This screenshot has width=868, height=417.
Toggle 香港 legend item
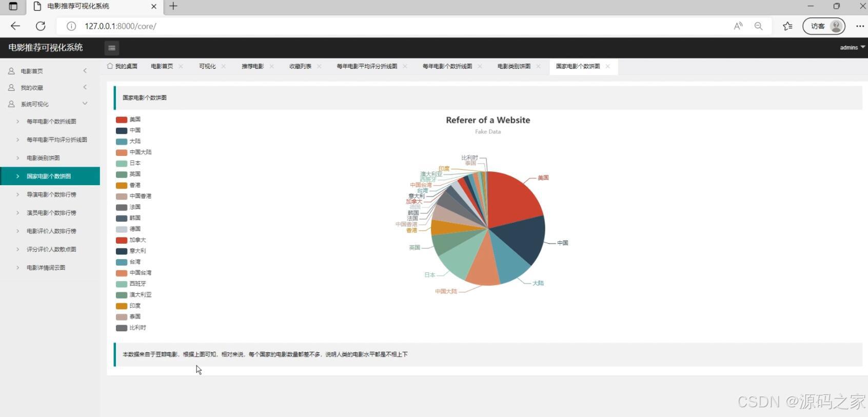click(x=128, y=185)
